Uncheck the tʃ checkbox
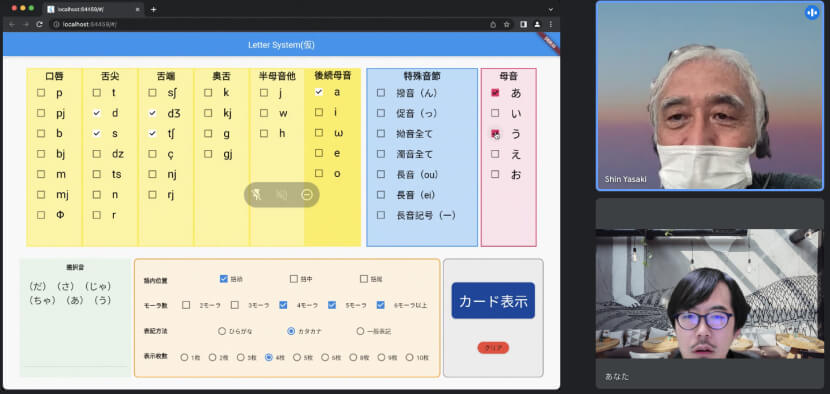 [152, 133]
